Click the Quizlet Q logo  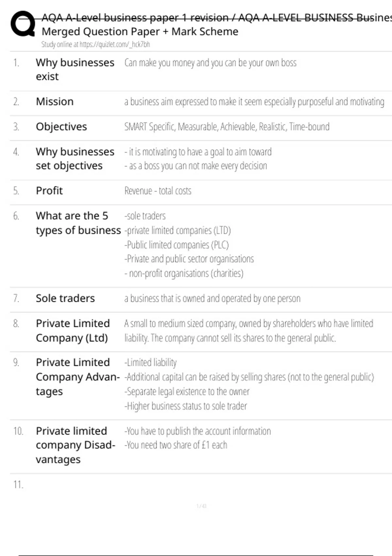pyautogui.click(x=23, y=24)
